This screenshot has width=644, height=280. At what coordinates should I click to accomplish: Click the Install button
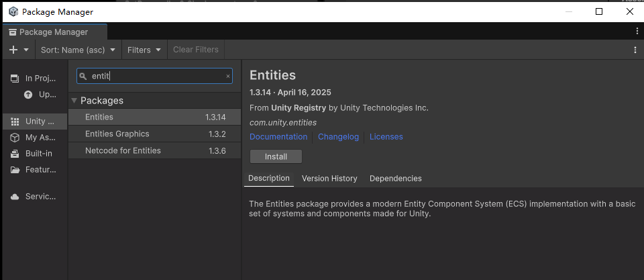(276, 156)
